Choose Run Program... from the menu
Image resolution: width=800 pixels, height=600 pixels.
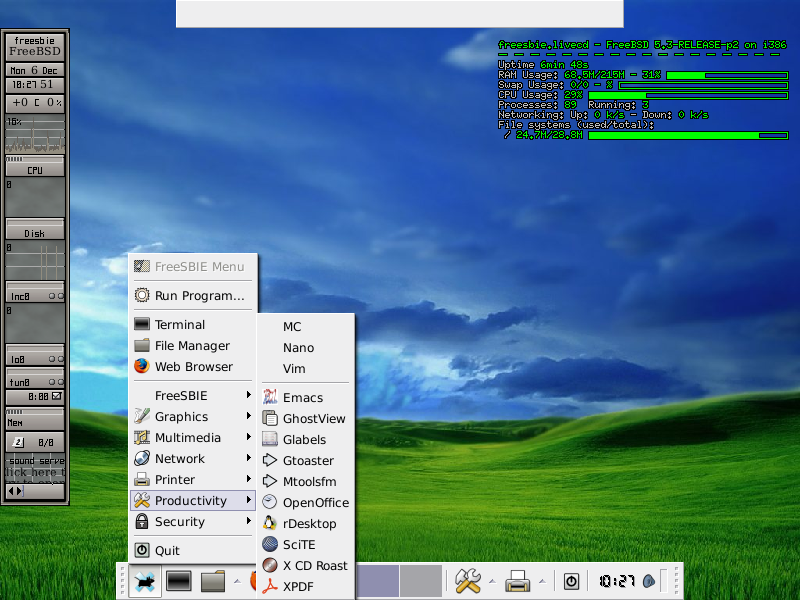click(x=193, y=295)
